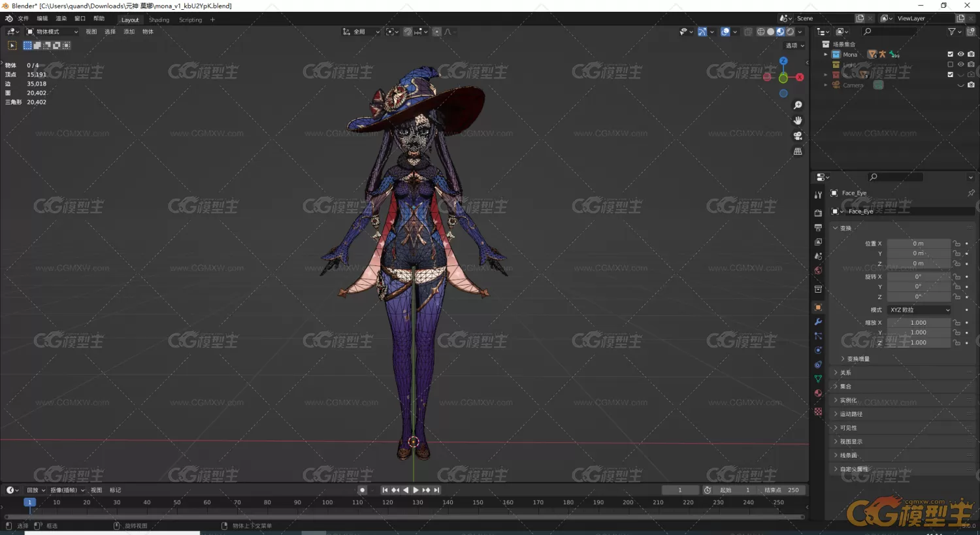The width and height of the screenshot is (980, 535).
Task: Open the Modifier properties wrench tab
Action: (818, 321)
